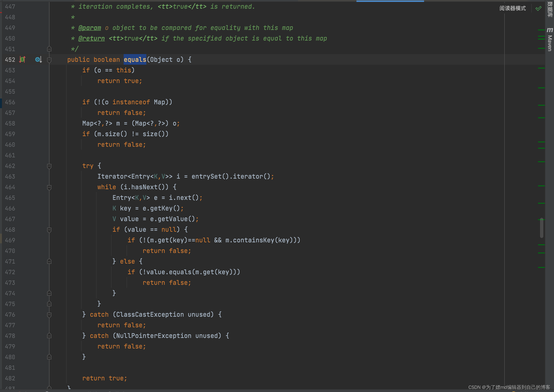Click line number 469 in the gutter
Image resolution: width=554 pixels, height=392 pixels.
coord(10,240)
